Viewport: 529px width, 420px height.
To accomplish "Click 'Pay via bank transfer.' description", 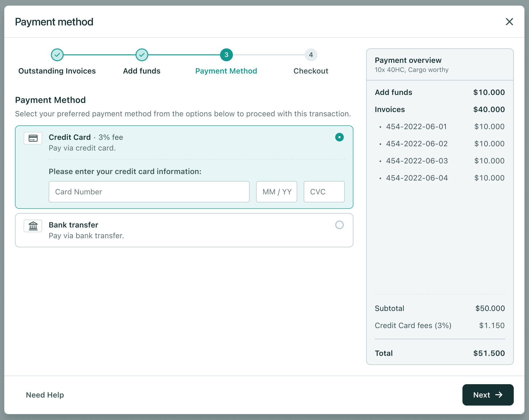I will [86, 236].
